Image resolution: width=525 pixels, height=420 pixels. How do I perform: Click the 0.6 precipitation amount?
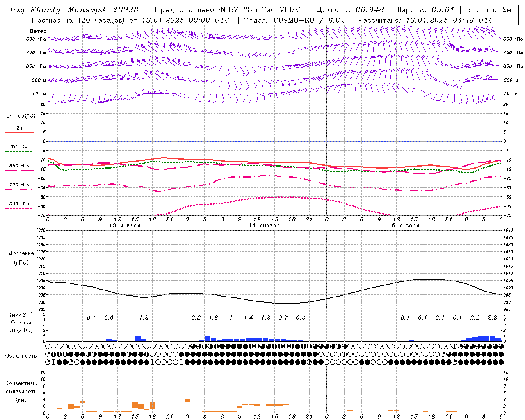point(109,318)
